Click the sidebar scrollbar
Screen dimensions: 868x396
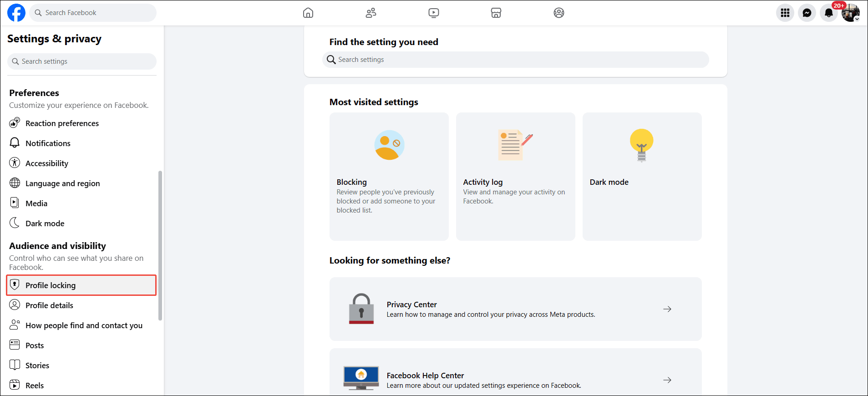pos(160,246)
